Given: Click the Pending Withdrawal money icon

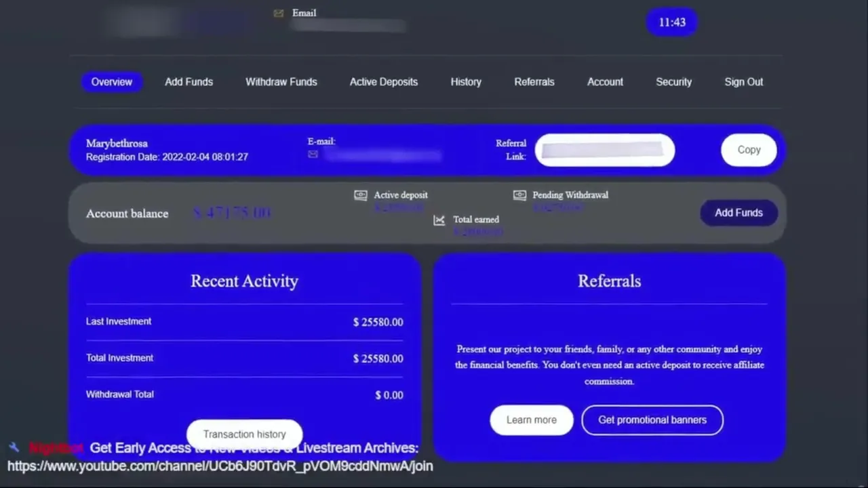Looking at the screenshot, I should (519, 195).
